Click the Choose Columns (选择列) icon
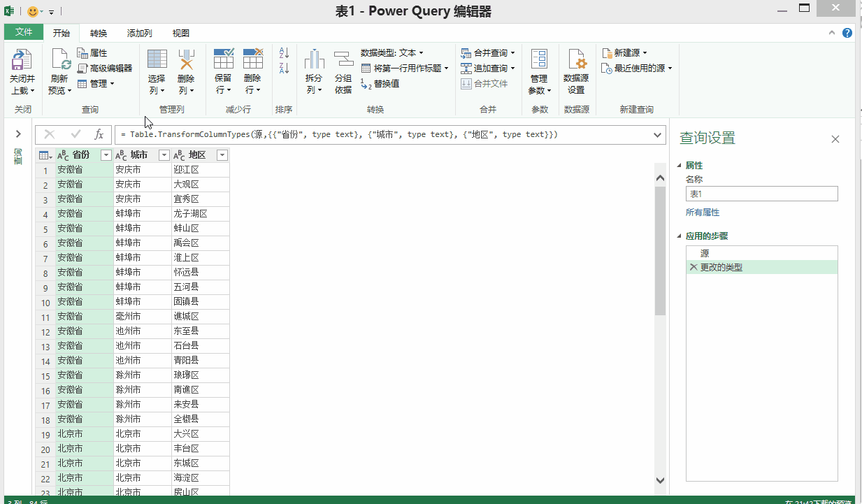 pos(157,60)
